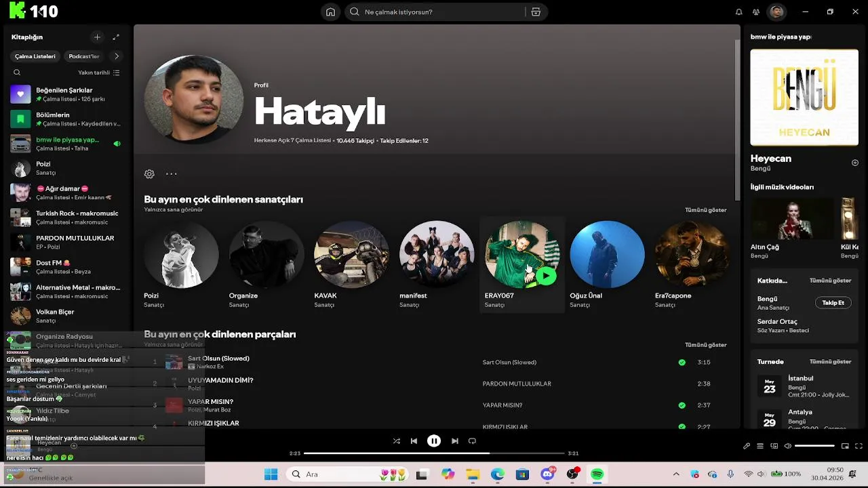
Task: Open 'Yakın tarihli' sort dropdown
Action: [98, 73]
